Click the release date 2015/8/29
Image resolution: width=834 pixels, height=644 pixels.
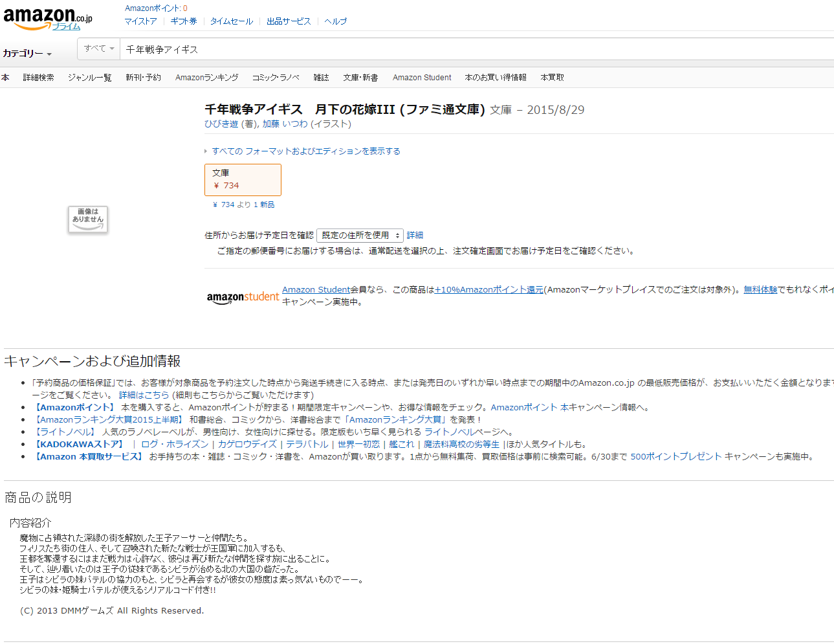tap(556, 110)
